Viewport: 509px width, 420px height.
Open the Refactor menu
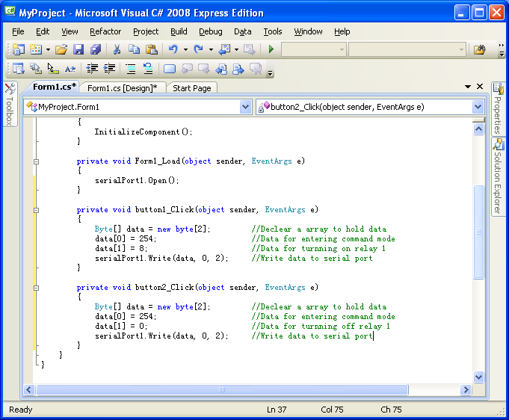point(105,31)
